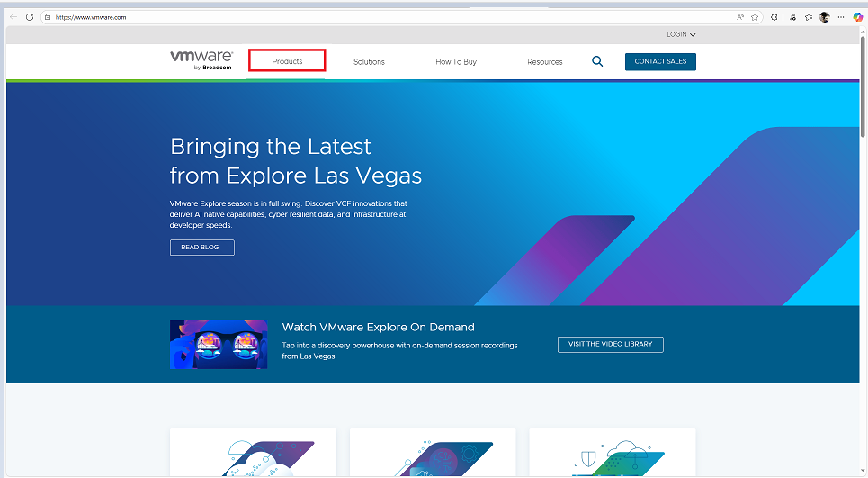Click the site search magnifier icon
The image size is (868, 478).
tap(597, 61)
